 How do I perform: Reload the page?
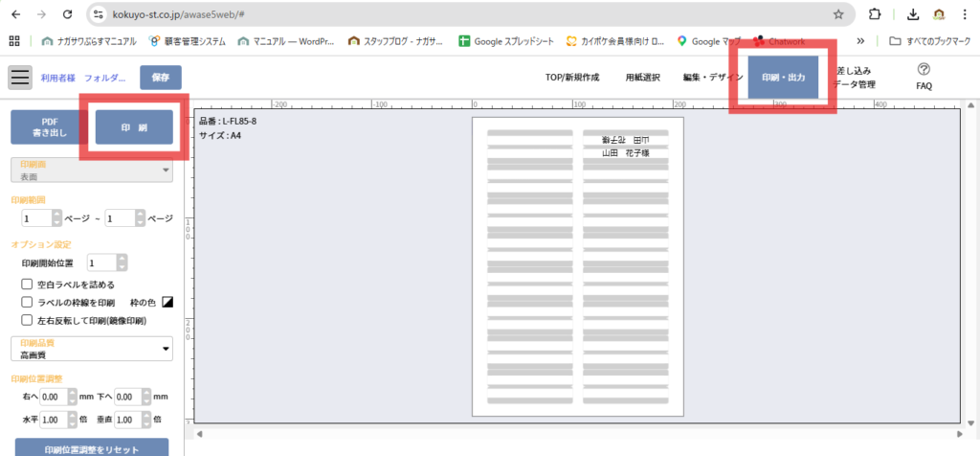pyautogui.click(x=66, y=14)
